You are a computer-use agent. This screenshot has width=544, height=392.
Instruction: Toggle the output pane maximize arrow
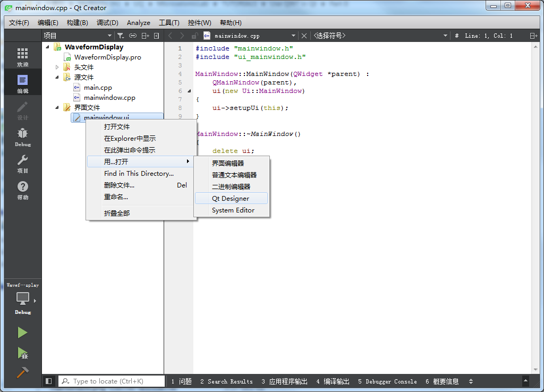coord(525,381)
